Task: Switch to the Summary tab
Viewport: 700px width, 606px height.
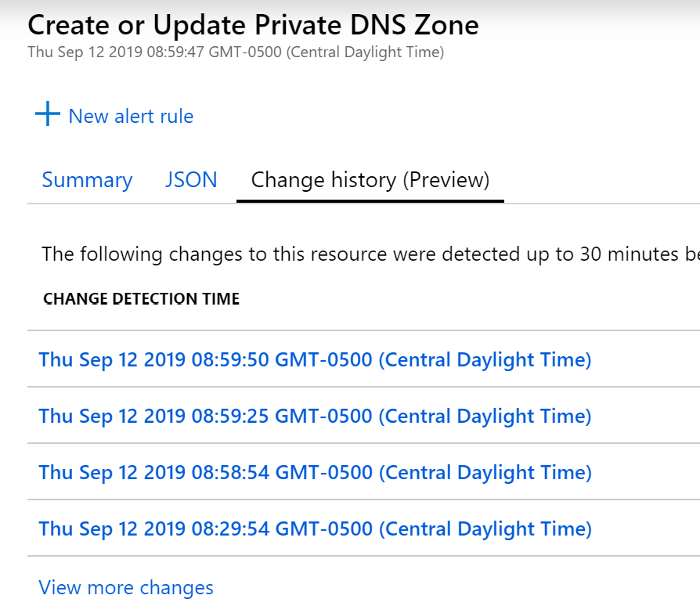Action: [87, 180]
